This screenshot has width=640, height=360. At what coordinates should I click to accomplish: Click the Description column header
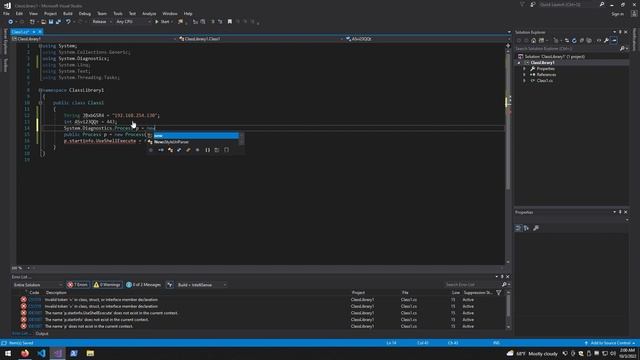point(56,292)
